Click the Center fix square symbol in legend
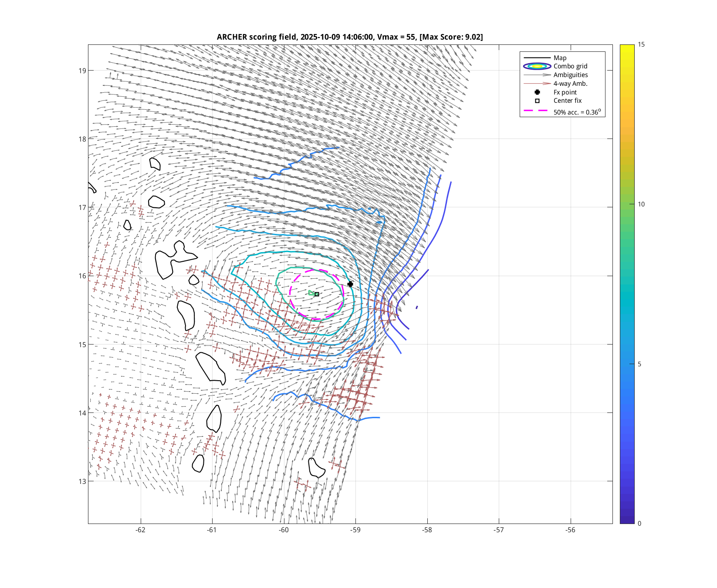The height and width of the screenshot is (588, 717). (x=537, y=101)
